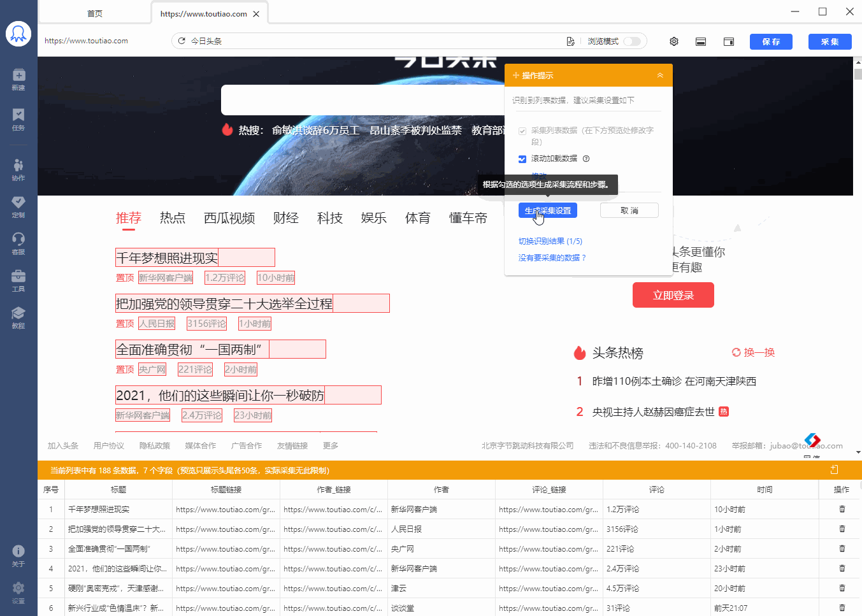This screenshot has height=616, width=862.
Task: Click the window layout icon left of 保存
Action: [x=729, y=41]
